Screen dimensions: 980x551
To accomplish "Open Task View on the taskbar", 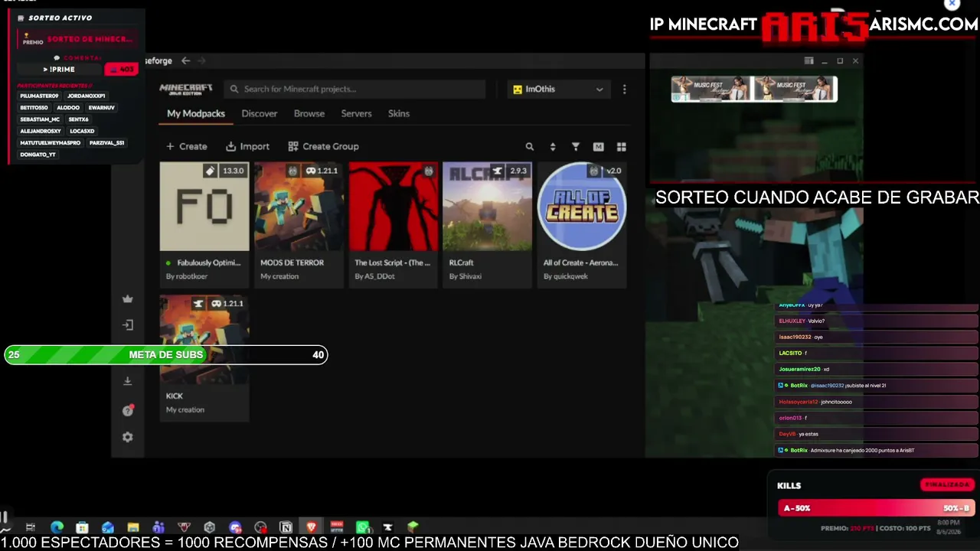I will pos(31,527).
